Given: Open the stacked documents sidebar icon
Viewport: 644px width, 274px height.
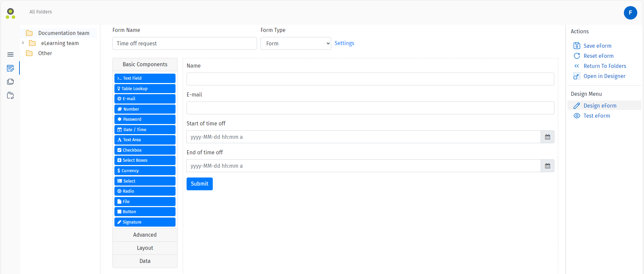Looking at the screenshot, I should [x=10, y=82].
